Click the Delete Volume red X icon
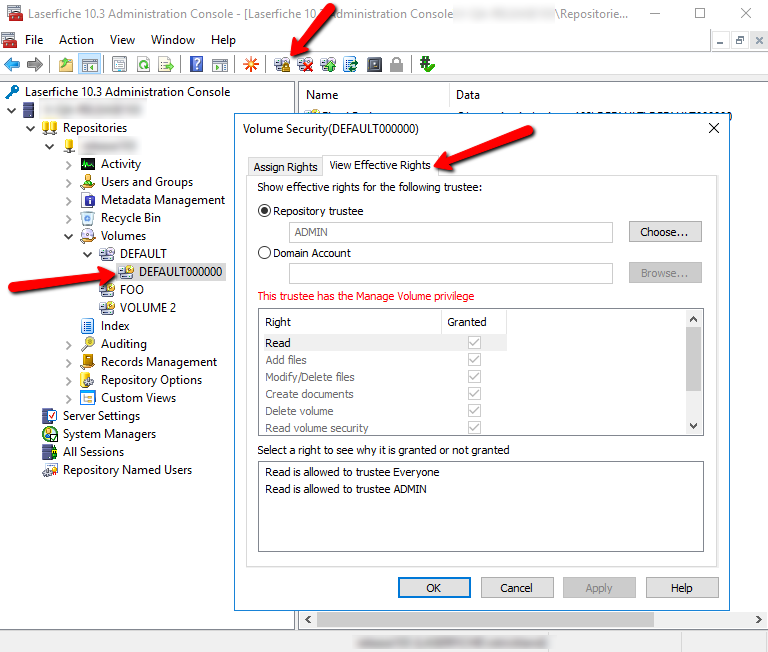This screenshot has height=652, width=768. tap(305, 64)
